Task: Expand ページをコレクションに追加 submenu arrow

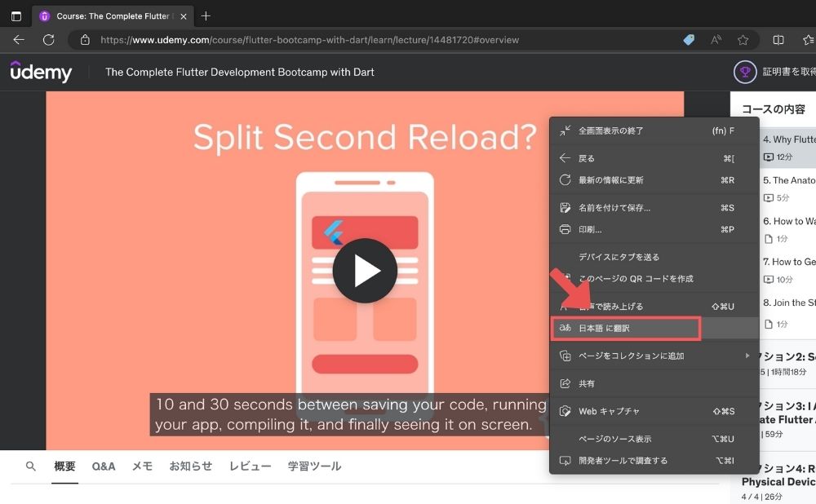Action: pyautogui.click(x=747, y=356)
